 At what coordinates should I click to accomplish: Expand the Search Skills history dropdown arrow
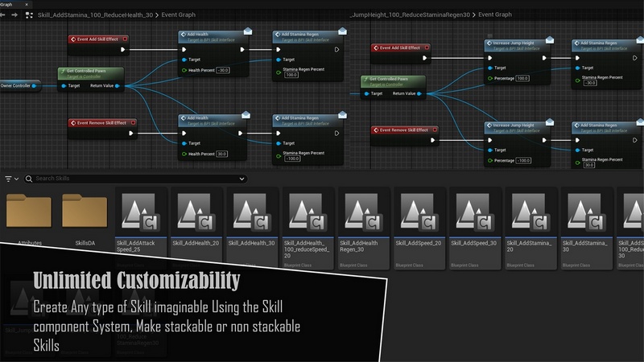[242, 179]
